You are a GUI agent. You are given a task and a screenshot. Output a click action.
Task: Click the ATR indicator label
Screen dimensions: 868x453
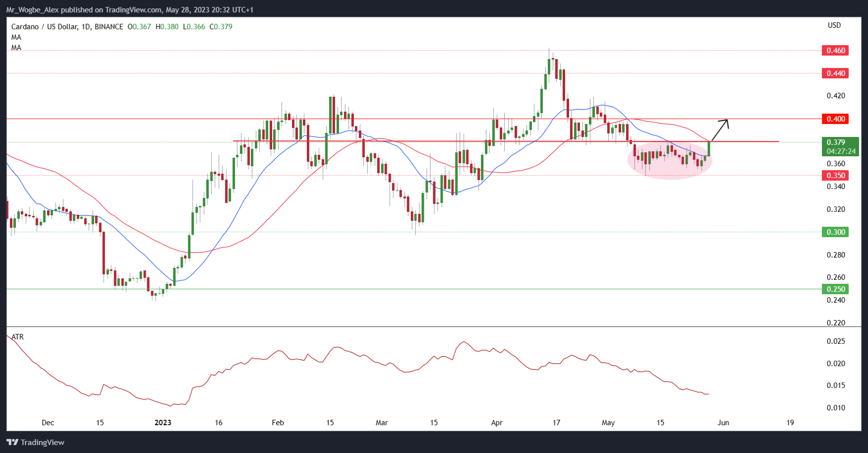coord(17,337)
